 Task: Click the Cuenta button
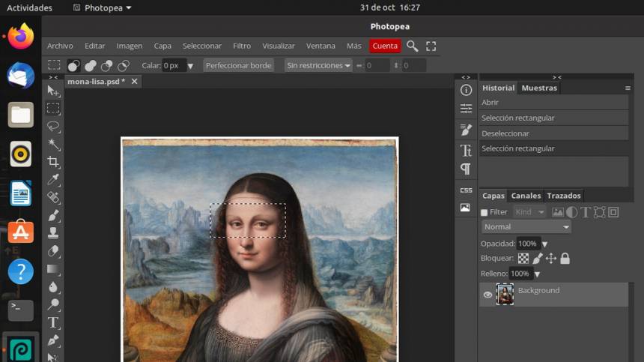point(385,46)
